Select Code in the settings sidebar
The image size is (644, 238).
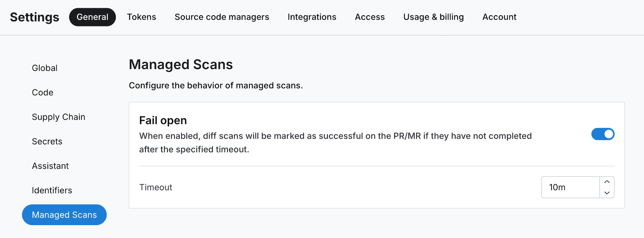[42, 92]
